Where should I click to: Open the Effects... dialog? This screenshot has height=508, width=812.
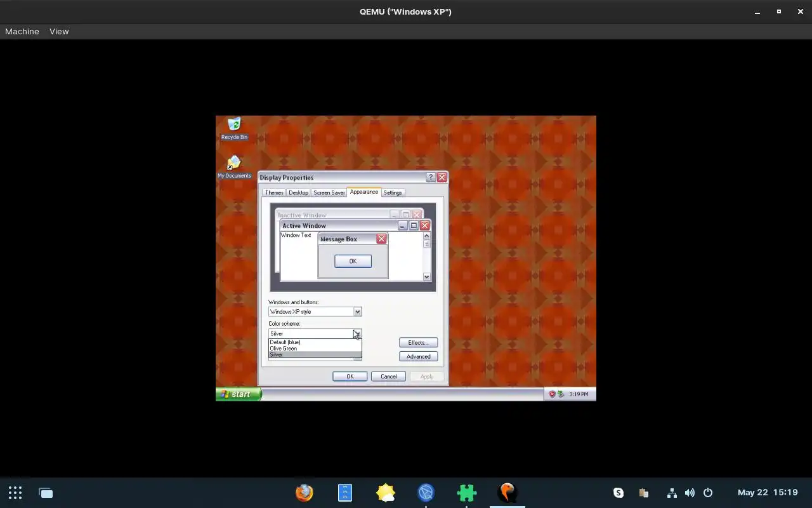click(x=418, y=343)
